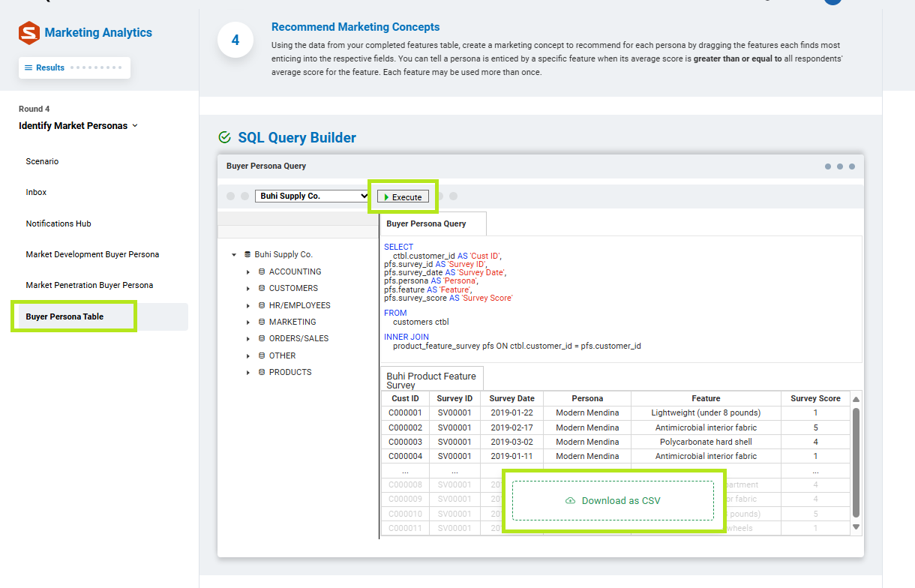Select the PRODUCTS tree label

pos(290,372)
